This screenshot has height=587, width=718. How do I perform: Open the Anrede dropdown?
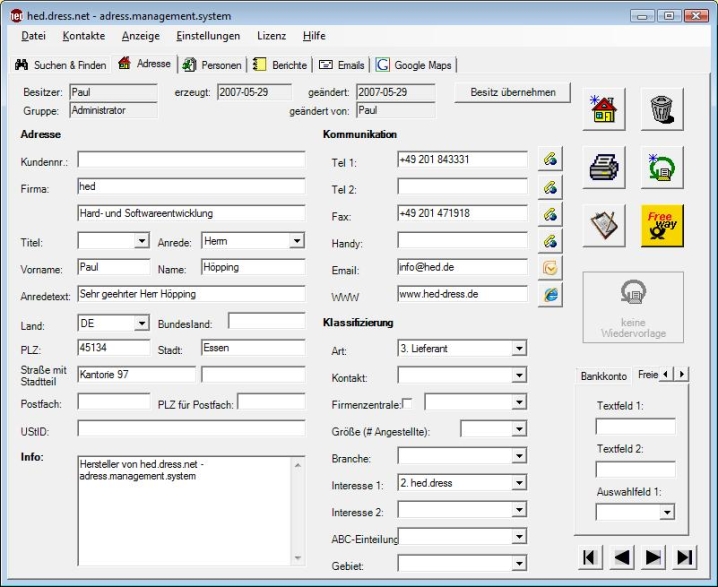coord(297,241)
